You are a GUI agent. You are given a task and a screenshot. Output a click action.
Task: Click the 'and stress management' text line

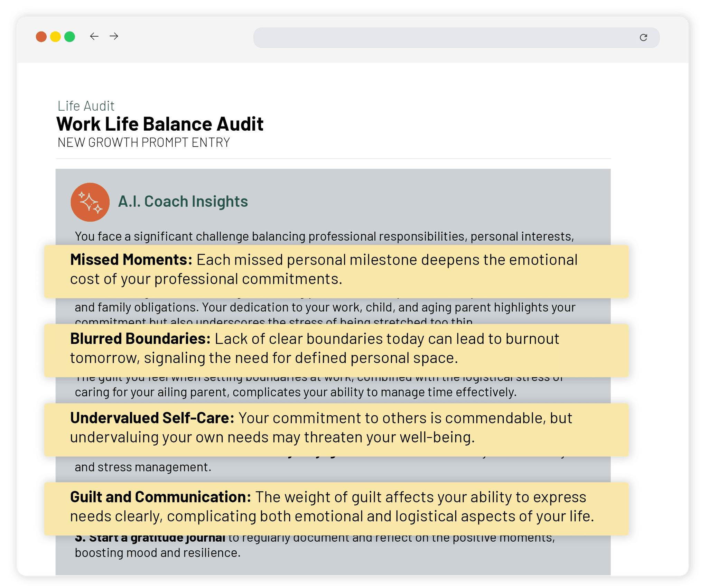click(143, 467)
